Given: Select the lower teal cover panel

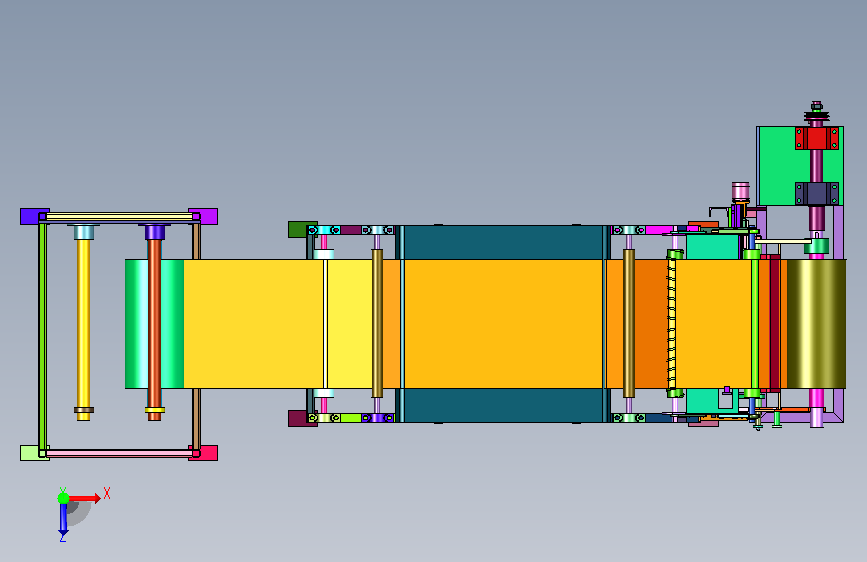Looking at the screenshot, I should (x=503, y=405).
